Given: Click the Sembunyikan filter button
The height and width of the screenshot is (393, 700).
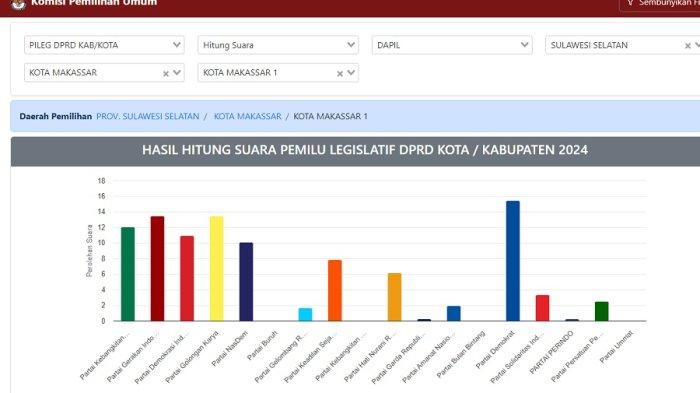Looking at the screenshot, I should point(660,4).
